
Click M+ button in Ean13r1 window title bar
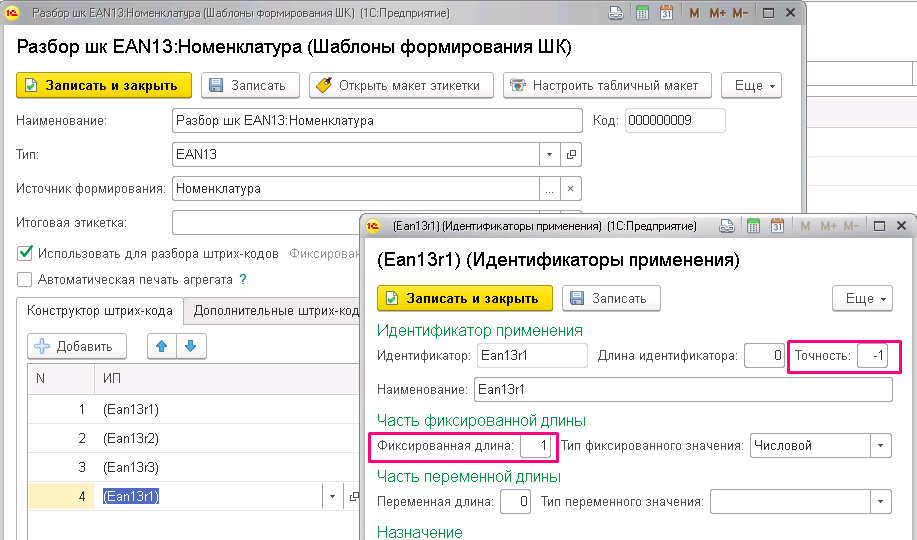(829, 226)
